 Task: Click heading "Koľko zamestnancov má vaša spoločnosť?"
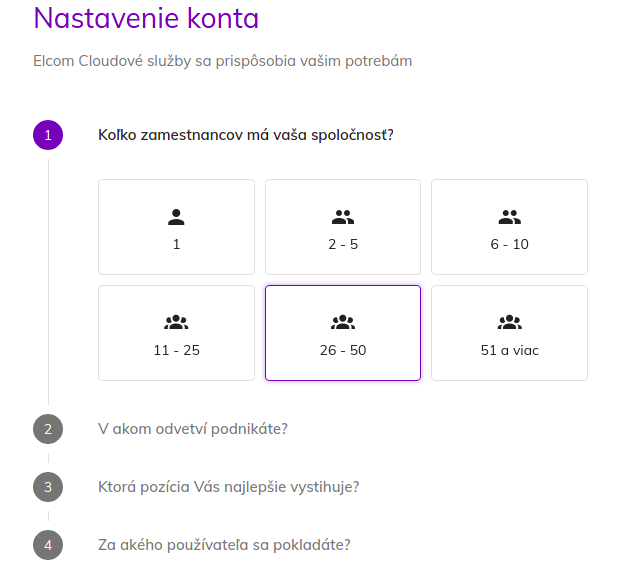click(246, 135)
